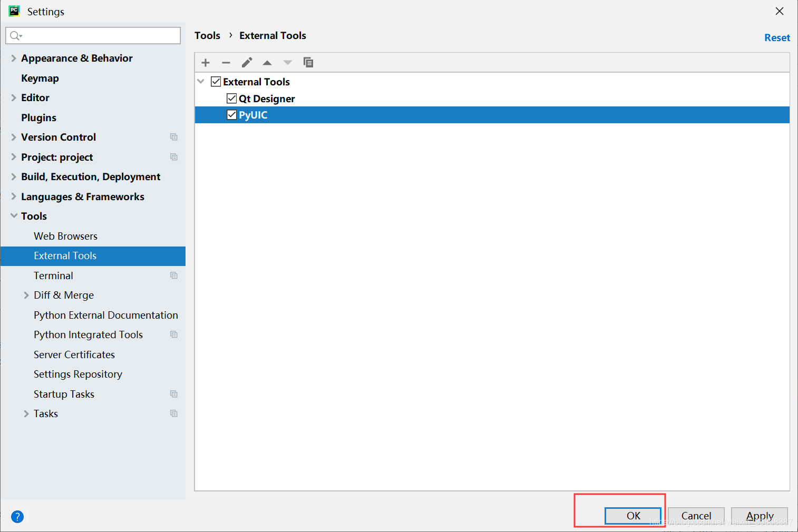Add a new external tool with plus icon
798x532 pixels.
[206, 63]
